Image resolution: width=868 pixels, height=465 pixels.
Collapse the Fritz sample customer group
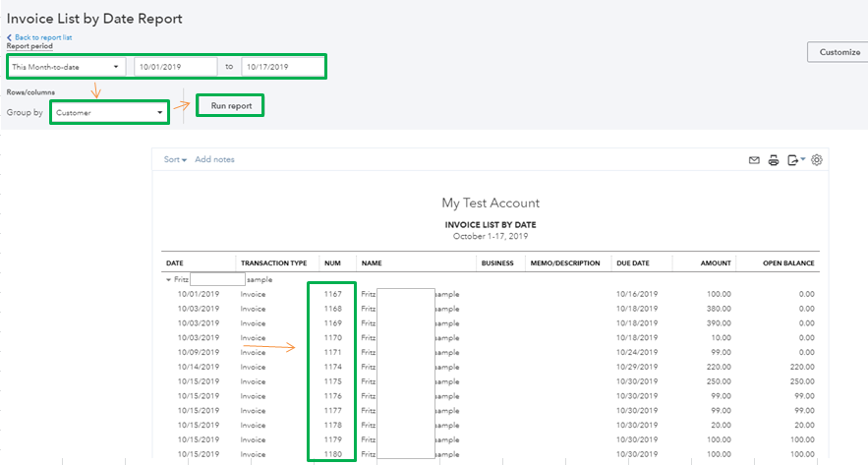coord(168,280)
